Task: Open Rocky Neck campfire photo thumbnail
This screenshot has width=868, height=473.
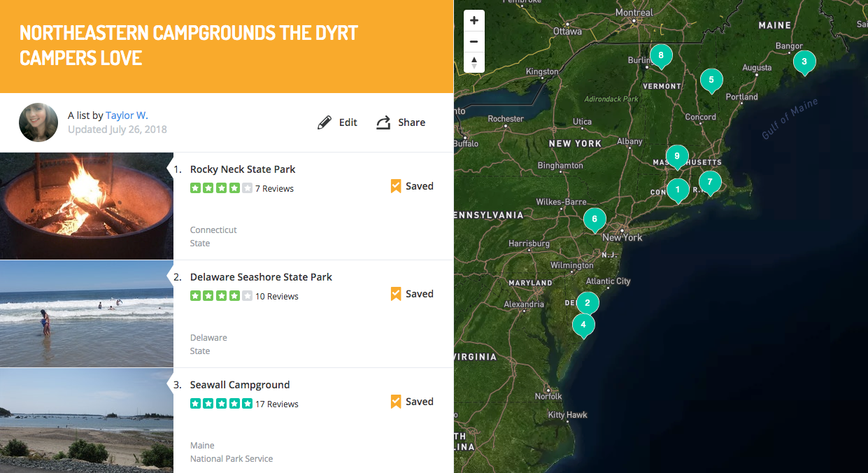Action: point(87,206)
